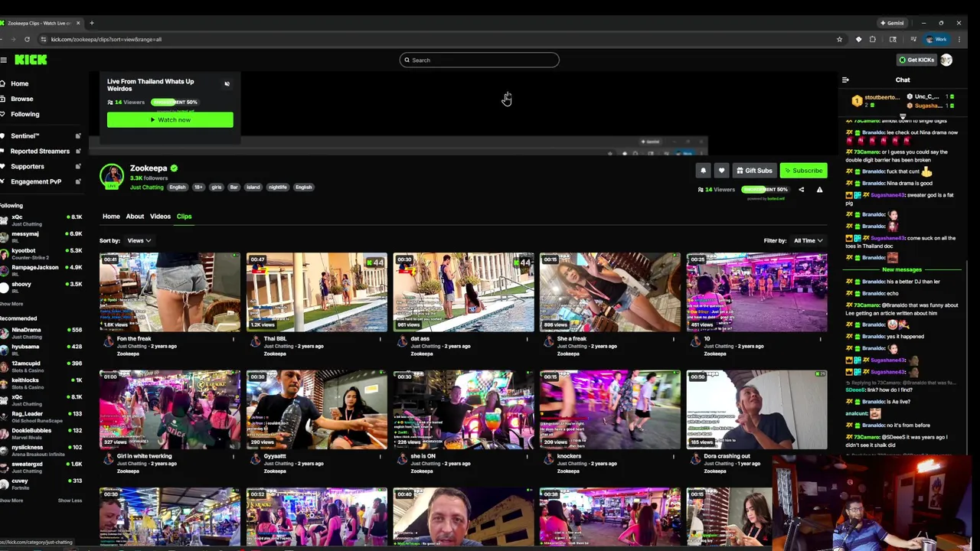Click the 'nightlife' channel tag
Viewport: 980px width, 551px height.
click(x=277, y=187)
